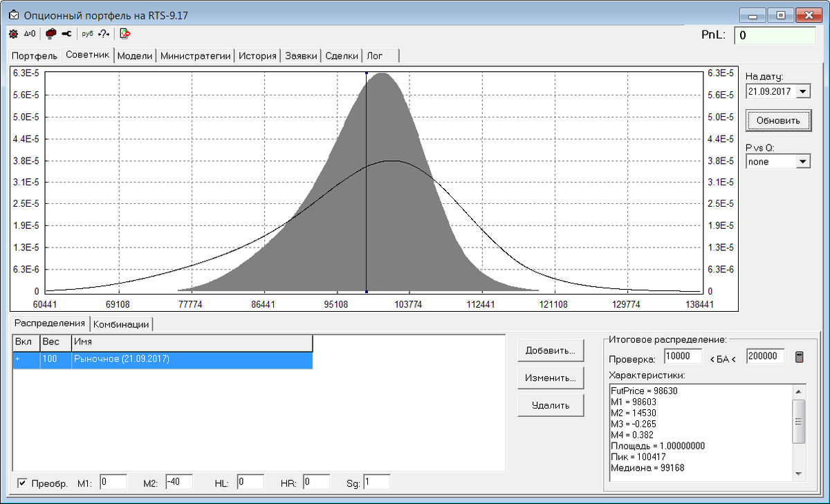Click the 'M2 = 14530' line

pyautogui.click(x=634, y=413)
